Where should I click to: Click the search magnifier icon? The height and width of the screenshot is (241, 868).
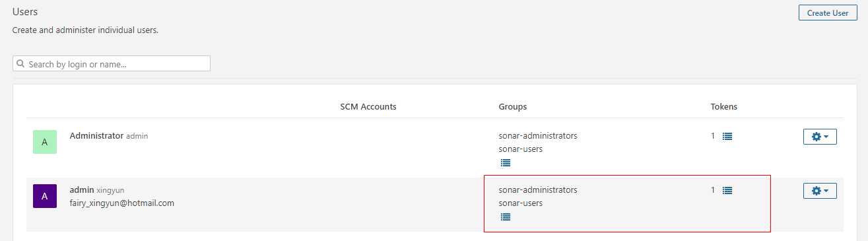click(20, 64)
